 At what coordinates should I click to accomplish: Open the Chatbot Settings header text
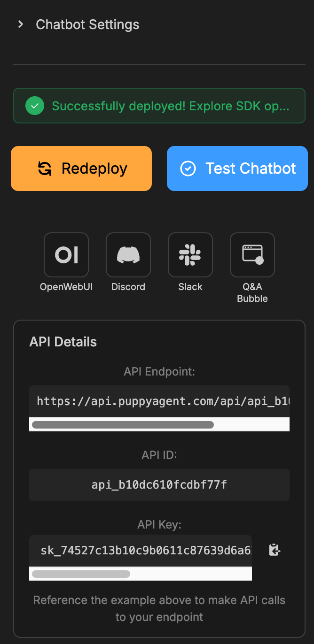(x=87, y=24)
